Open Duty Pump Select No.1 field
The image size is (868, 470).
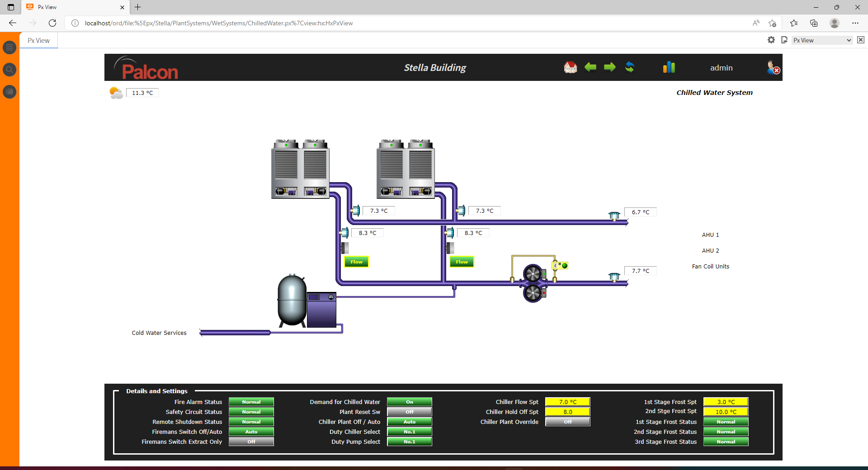pos(409,442)
